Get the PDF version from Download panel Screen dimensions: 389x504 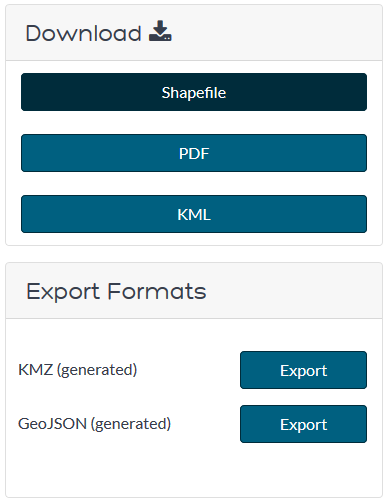pos(194,153)
